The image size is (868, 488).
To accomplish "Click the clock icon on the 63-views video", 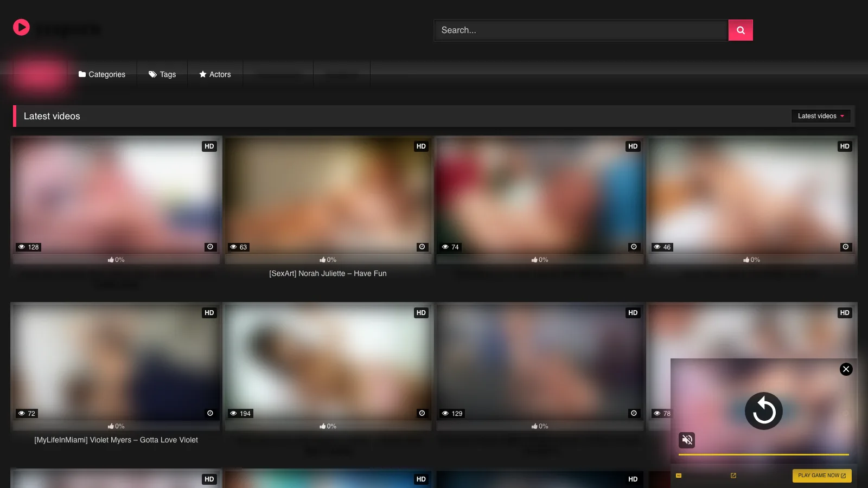I will pos(422,247).
